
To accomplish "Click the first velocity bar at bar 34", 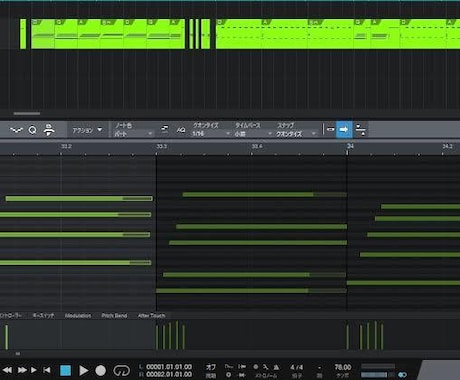I will tap(348, 337).
